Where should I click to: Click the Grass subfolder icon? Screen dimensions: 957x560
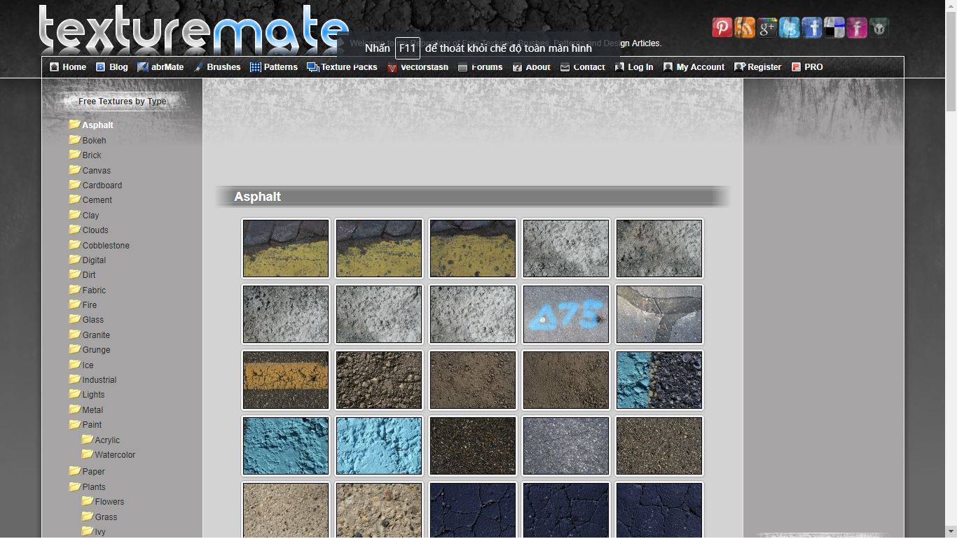pyautogui.click(x=88, y=516)
